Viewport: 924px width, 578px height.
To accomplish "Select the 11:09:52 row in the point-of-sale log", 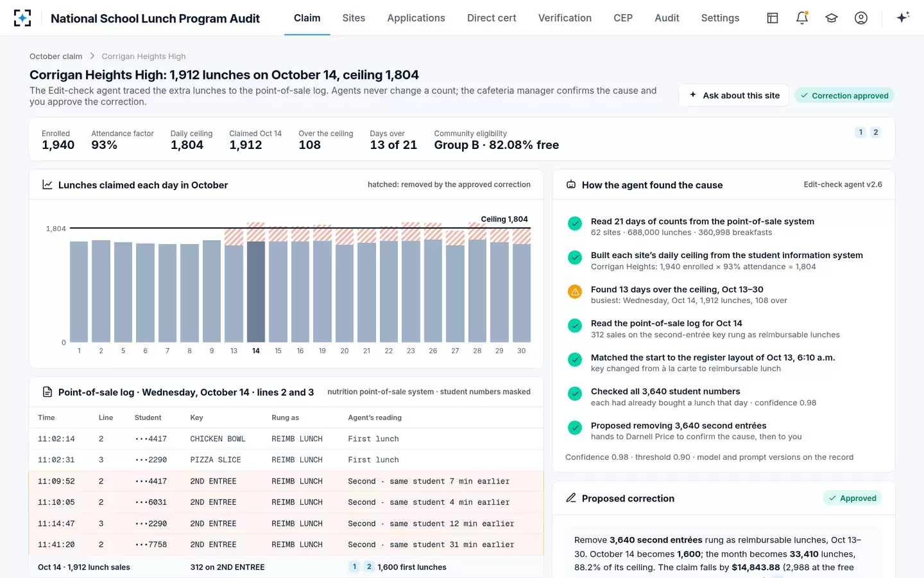I will (x=286, y=481).
